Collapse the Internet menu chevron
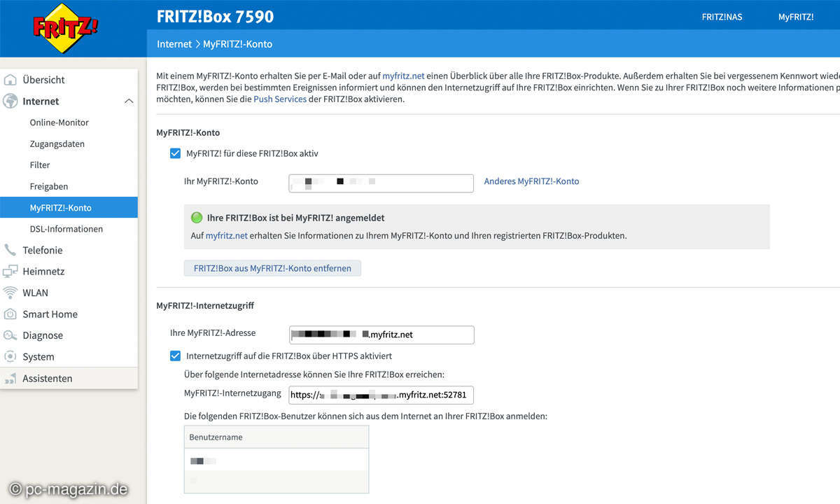This screenshot has width=840, height=504. (x=129, y=101)
